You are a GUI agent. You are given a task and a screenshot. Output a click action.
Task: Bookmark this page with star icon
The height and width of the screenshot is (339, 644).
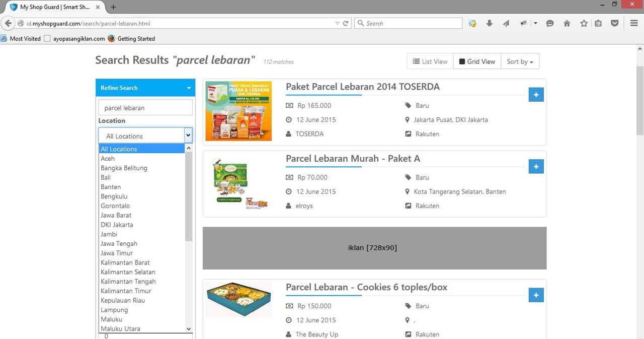pos(584,23)
